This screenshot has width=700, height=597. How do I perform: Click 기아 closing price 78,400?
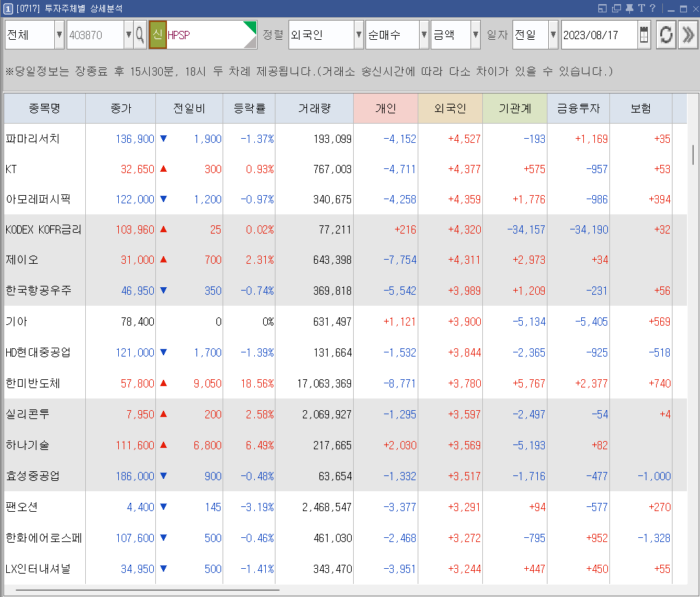137,322
